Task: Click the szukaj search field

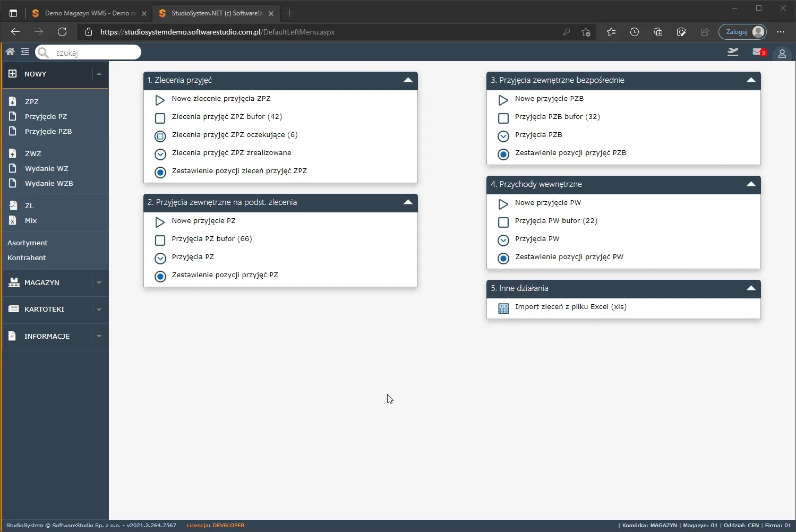Action: click(88, 52)
